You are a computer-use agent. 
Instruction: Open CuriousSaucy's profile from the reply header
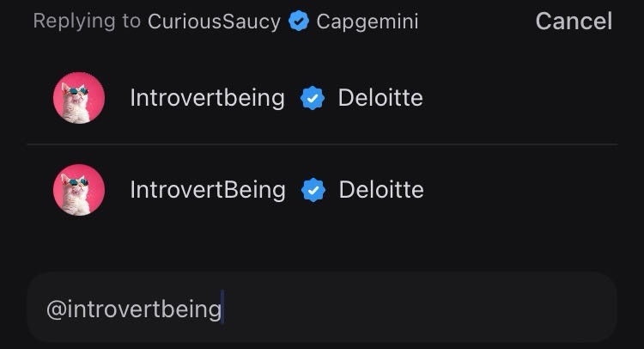214,21
